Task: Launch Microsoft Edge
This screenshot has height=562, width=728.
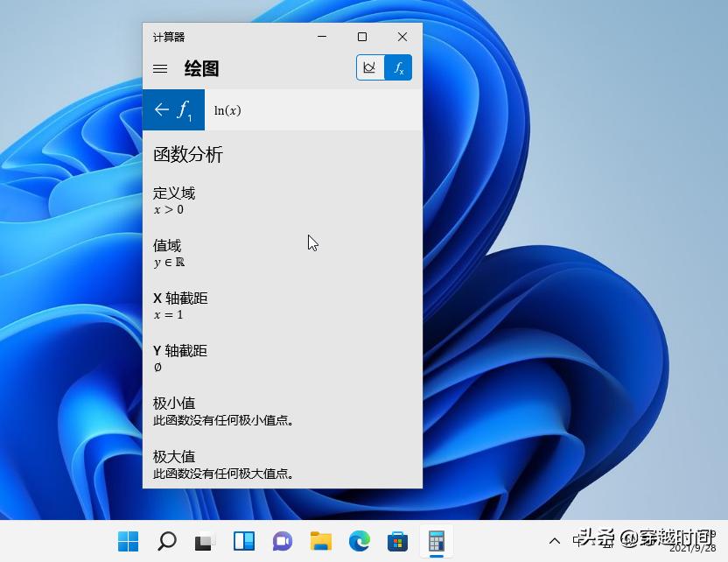Action: [x=359, y=542]
